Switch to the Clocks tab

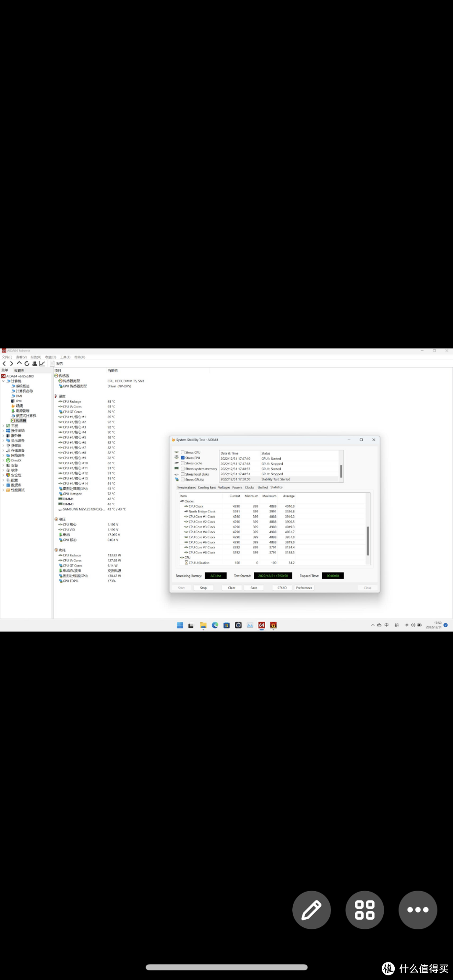tap(250, 488)
